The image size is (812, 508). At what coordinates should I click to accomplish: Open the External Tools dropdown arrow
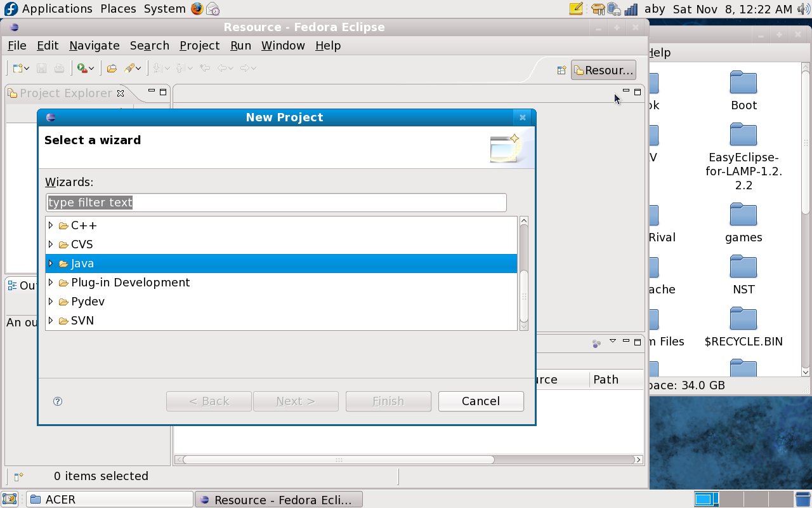91,69
